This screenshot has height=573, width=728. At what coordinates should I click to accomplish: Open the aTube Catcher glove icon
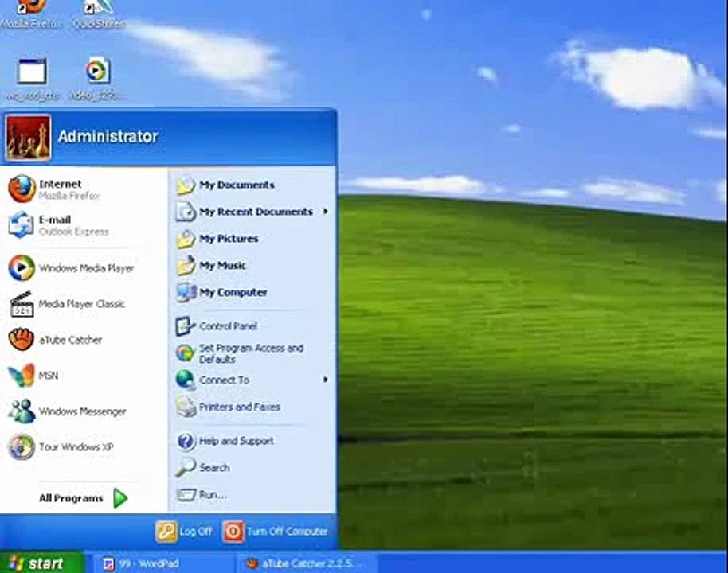[x=22, y=340]
